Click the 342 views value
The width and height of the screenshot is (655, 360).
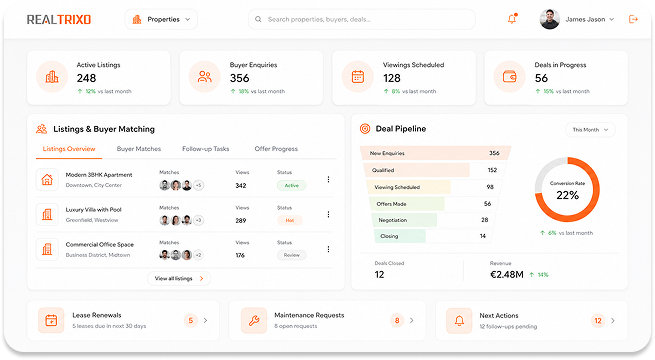click(241, 185)
